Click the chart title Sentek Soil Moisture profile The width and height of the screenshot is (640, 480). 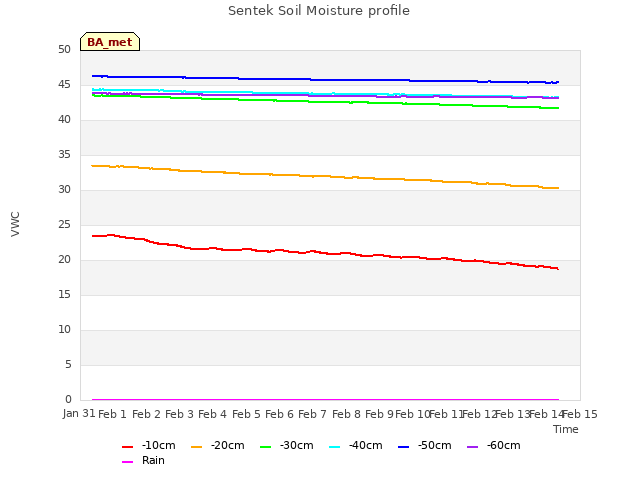(319, 11)
